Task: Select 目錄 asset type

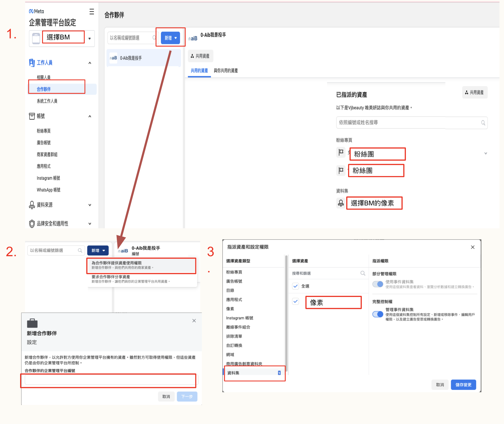Action: click(230, 290)
